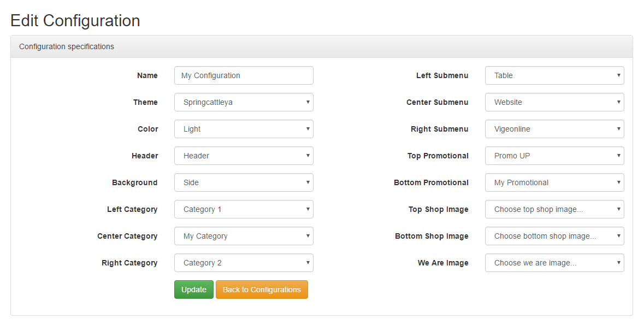
Task: Expand the Center Submenu dropdown showing Website
Action: (x=554, y=102)
